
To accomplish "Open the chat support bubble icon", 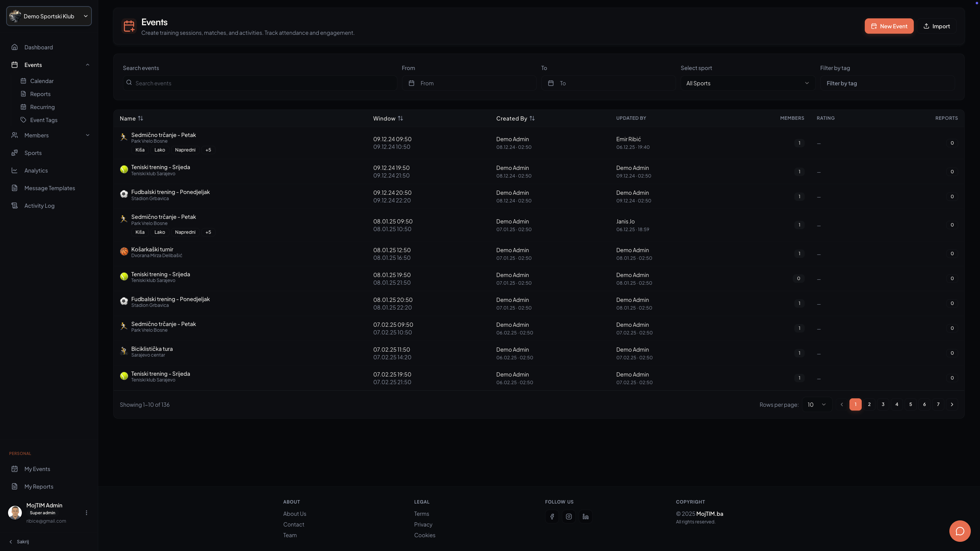I will coord(960,531).
